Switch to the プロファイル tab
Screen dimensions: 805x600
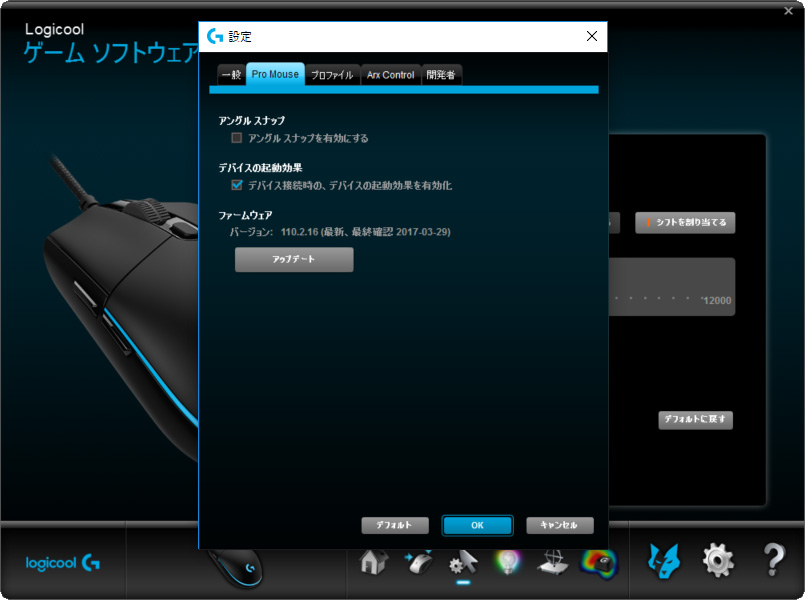click(332, 75)
